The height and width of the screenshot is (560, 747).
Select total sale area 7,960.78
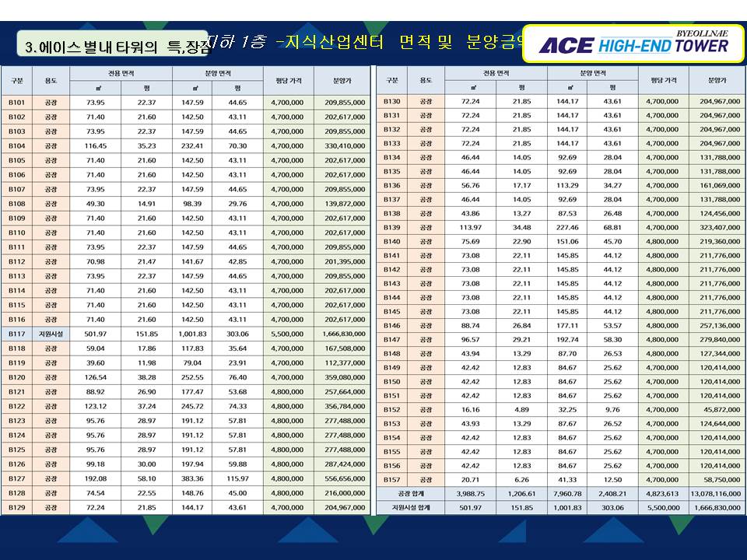point(567,494)
